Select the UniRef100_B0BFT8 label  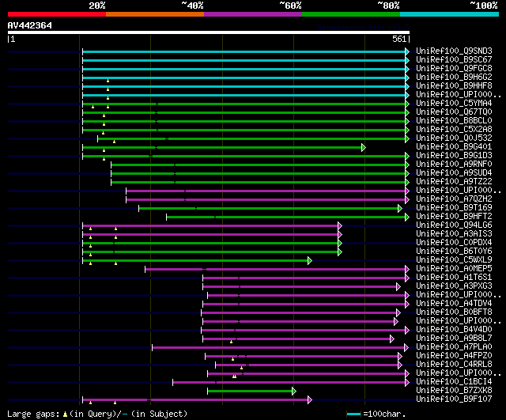454,312
